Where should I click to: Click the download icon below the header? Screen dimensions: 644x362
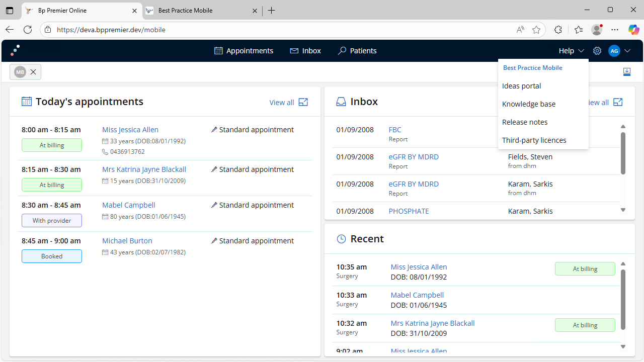tap(626, 72)
